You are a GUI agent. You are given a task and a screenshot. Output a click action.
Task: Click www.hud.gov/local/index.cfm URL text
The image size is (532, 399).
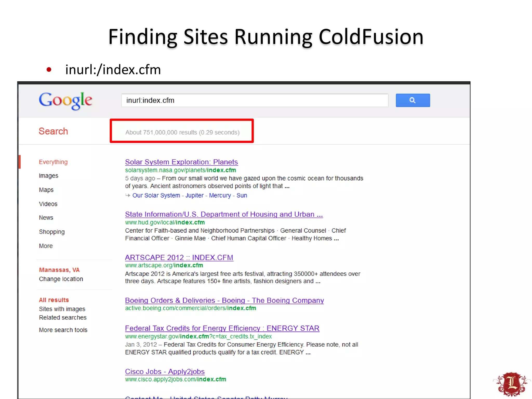[x=165, y=222]
